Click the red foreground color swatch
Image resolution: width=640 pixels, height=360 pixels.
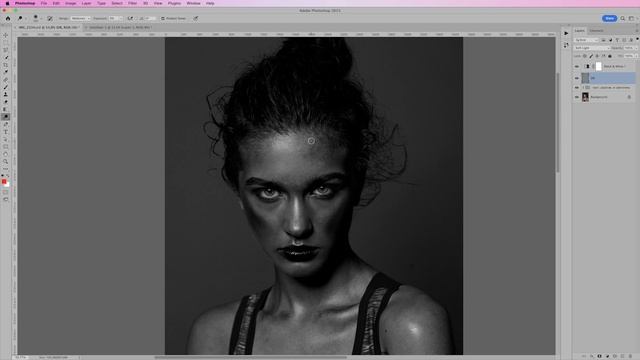[x=4, y=182]
